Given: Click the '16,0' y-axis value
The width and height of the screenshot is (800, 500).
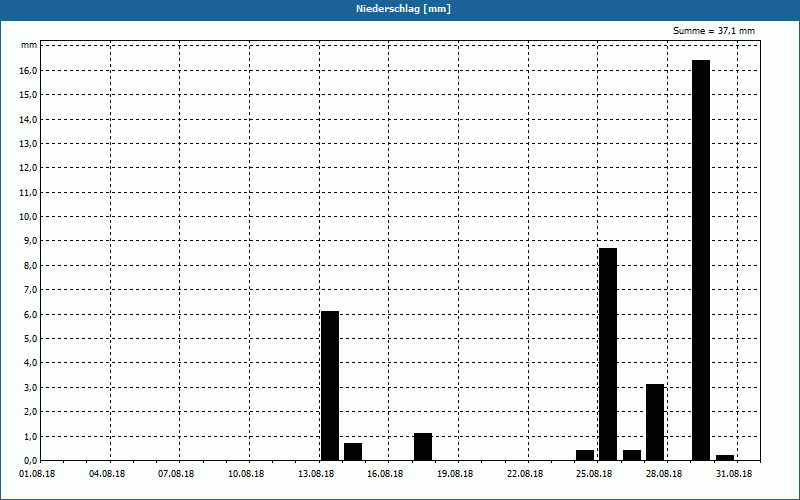Looking at the screenshot, I should point(29,70).
